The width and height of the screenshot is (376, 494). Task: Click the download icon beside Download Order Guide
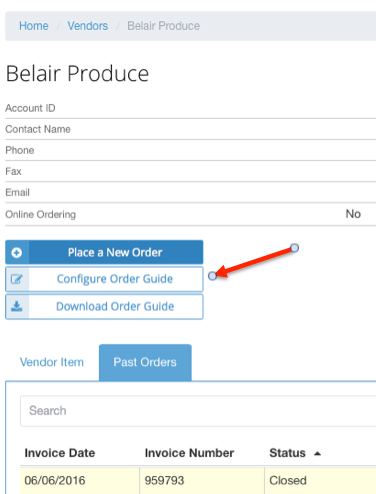(x=17, y=306)
